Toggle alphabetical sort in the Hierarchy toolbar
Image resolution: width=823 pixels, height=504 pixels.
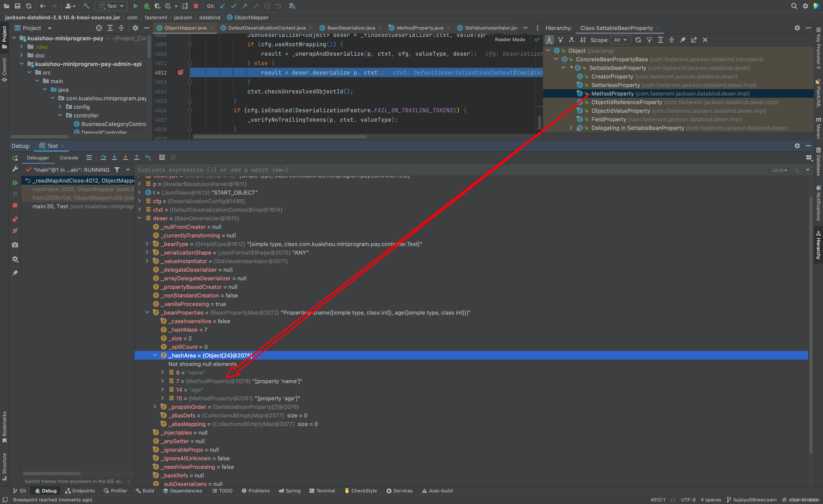[583, 40]
